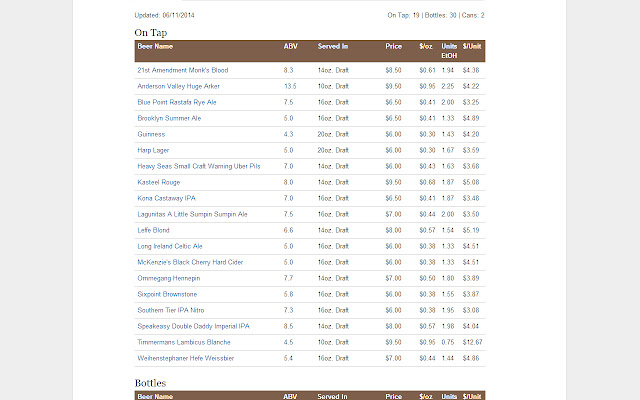
Task: Open McKenzie's Black Cherry Hard Cider link
Action: click(x=190, y=262)
